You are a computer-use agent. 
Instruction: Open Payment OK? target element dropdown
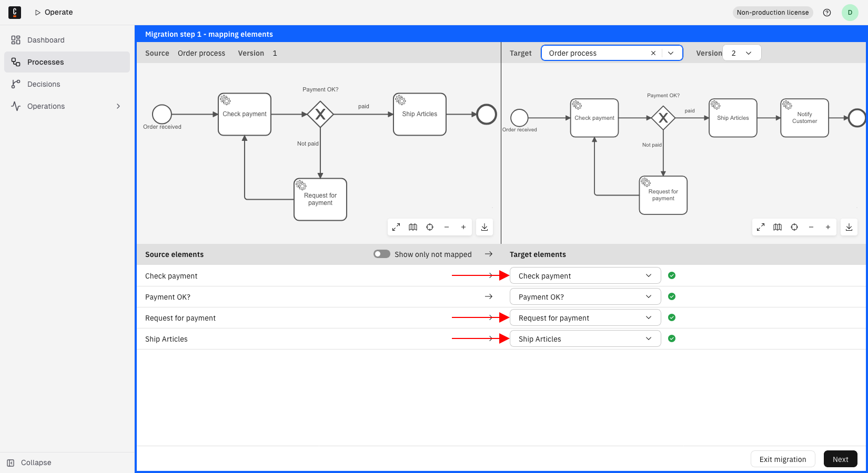pyautogui.click(x=585, y=296)
